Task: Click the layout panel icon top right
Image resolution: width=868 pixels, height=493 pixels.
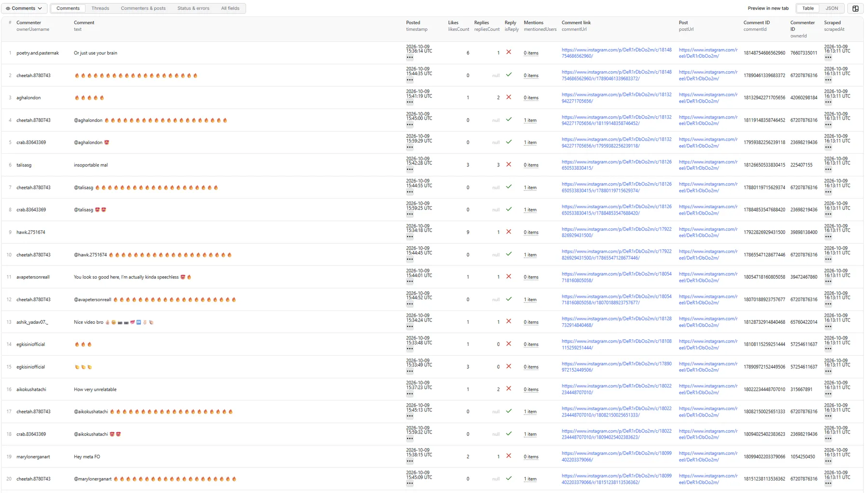Action: point(855,8)
